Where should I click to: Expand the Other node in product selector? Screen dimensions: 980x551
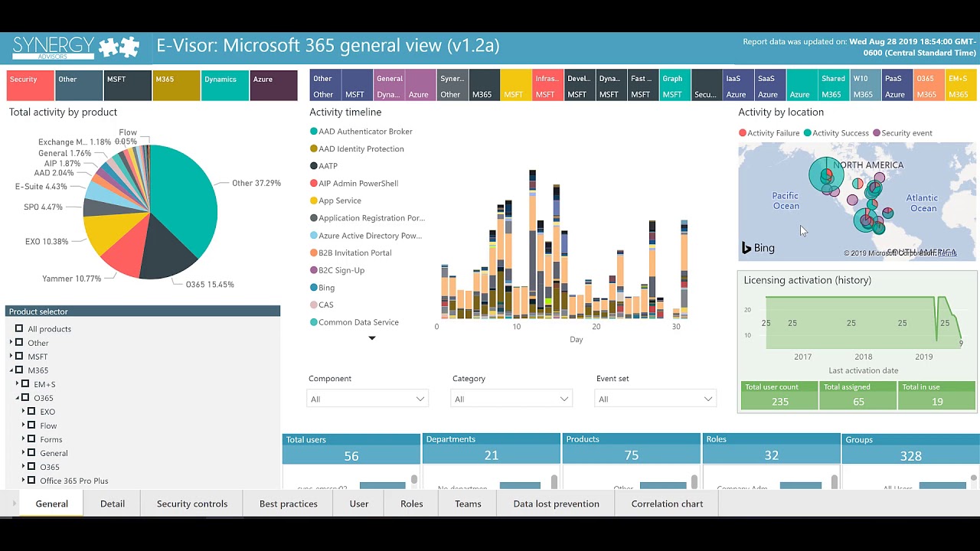click(11, 343)
